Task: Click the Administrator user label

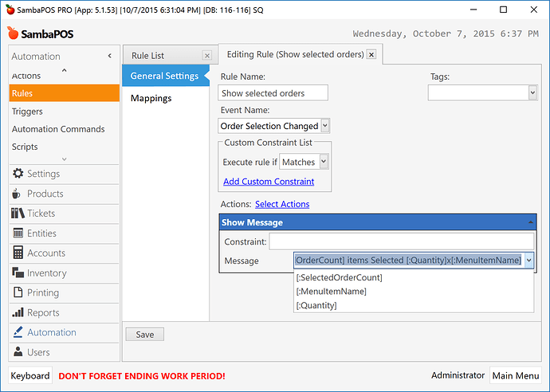Action: point(458,375)
